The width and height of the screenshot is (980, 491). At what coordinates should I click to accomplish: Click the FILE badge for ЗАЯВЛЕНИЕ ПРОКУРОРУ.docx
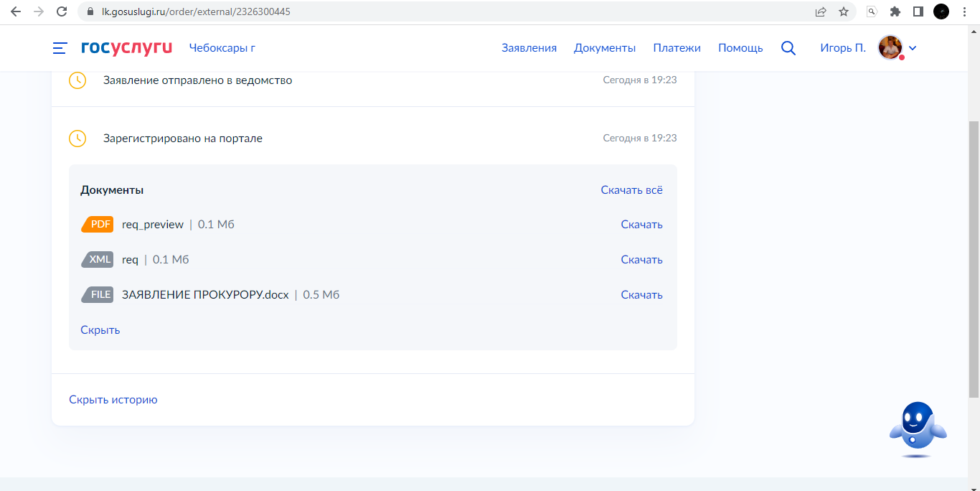pyautogui.click(x=98, y=295)
